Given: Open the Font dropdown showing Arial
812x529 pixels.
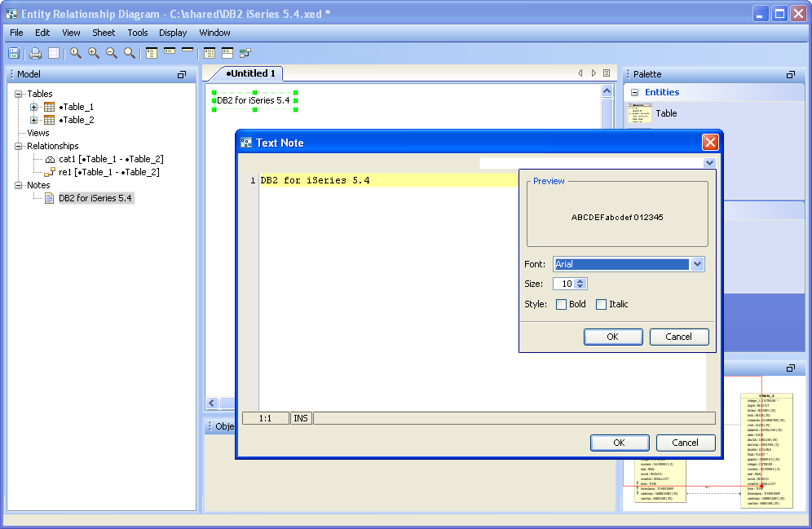Looking at the screenshot, I should (x=697, y=264).
